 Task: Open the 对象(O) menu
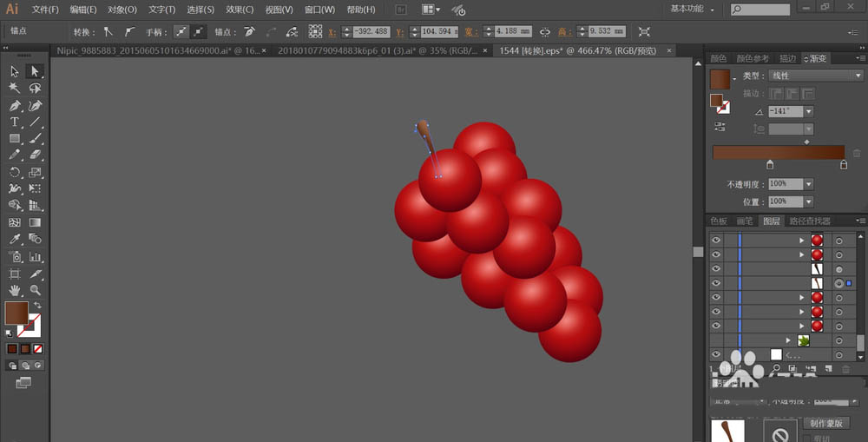[x=122, y=10]
